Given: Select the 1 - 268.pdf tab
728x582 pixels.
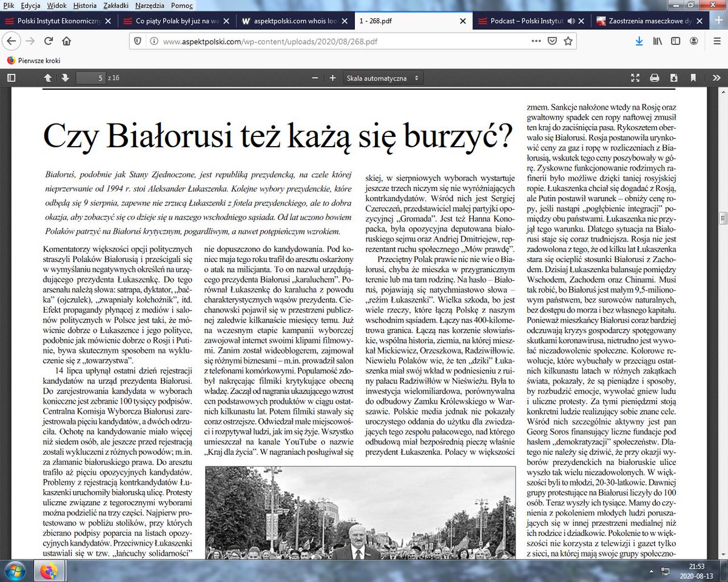Looking at the screenshot, I should 414,21.
